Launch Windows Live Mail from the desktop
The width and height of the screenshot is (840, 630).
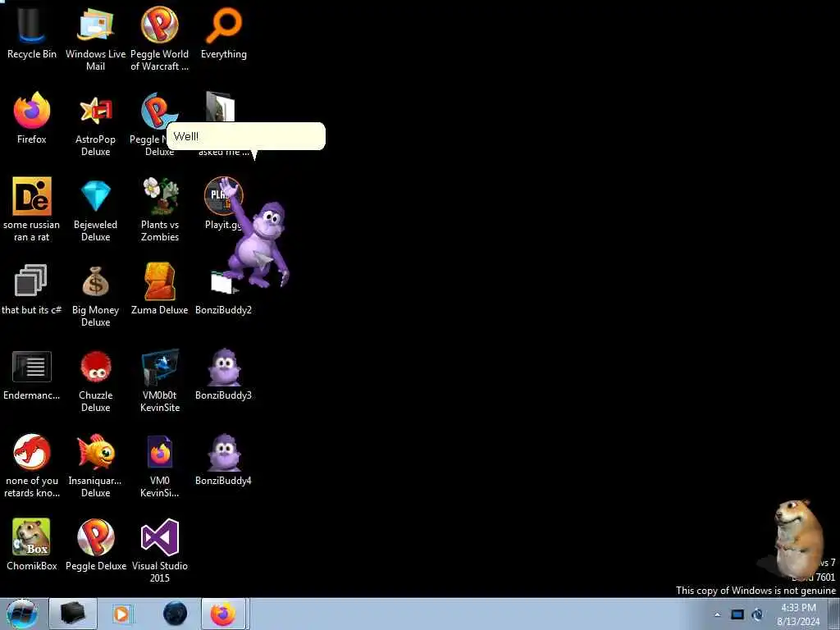click(x=95, y=39)
